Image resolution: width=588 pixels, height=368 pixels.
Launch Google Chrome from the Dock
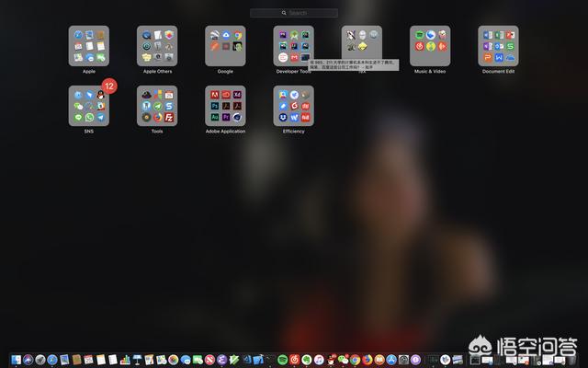tap(356, 360)
